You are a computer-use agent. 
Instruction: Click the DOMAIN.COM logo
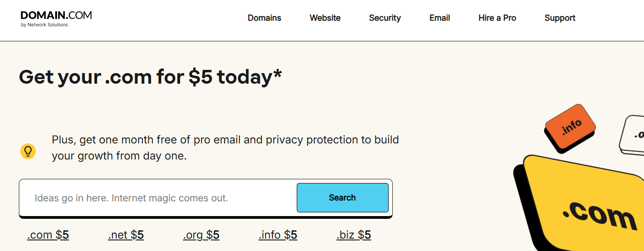pyautogui.click(x=56, y=18)
